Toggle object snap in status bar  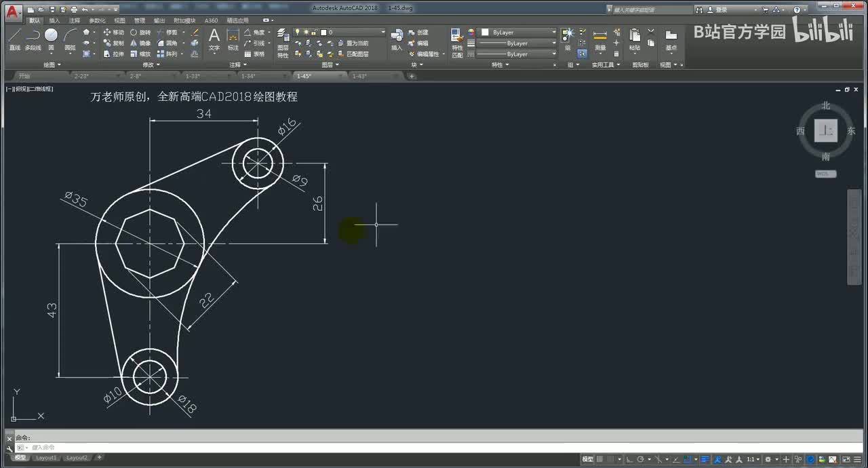point(688,459)
